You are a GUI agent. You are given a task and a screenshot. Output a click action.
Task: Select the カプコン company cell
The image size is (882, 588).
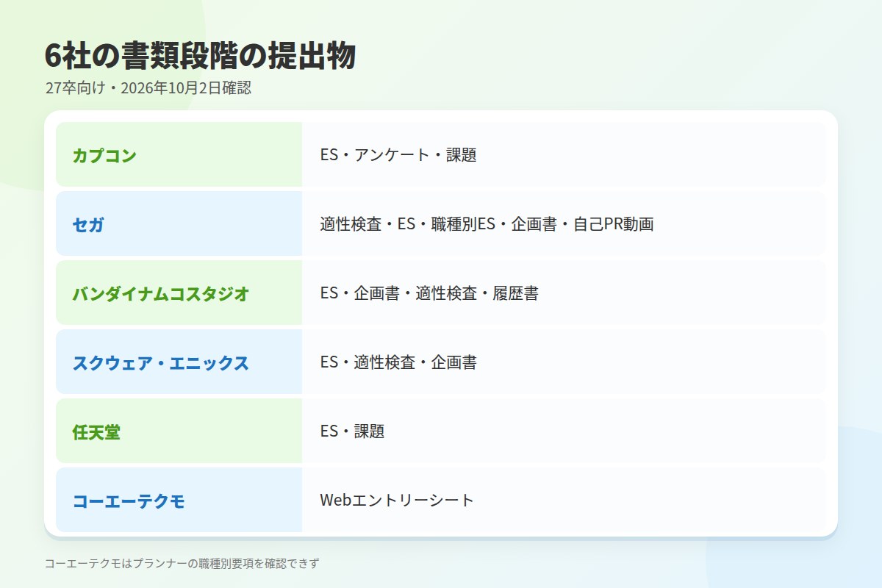pos(179,154)
